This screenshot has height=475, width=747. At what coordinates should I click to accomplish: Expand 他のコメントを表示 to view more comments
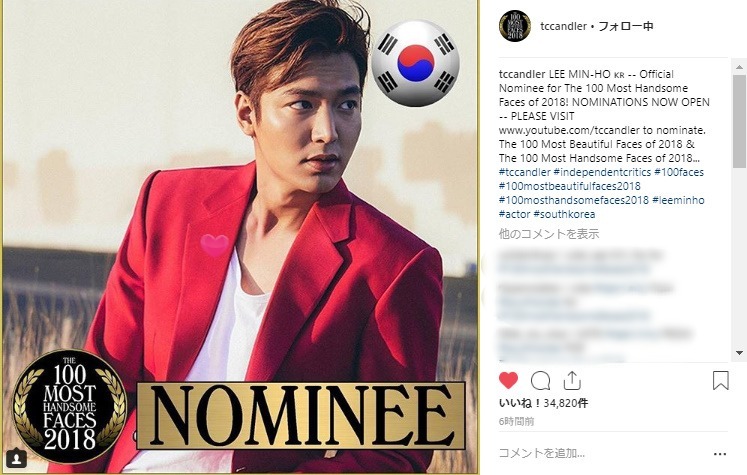pyautogui.click(x=549, y=234)
